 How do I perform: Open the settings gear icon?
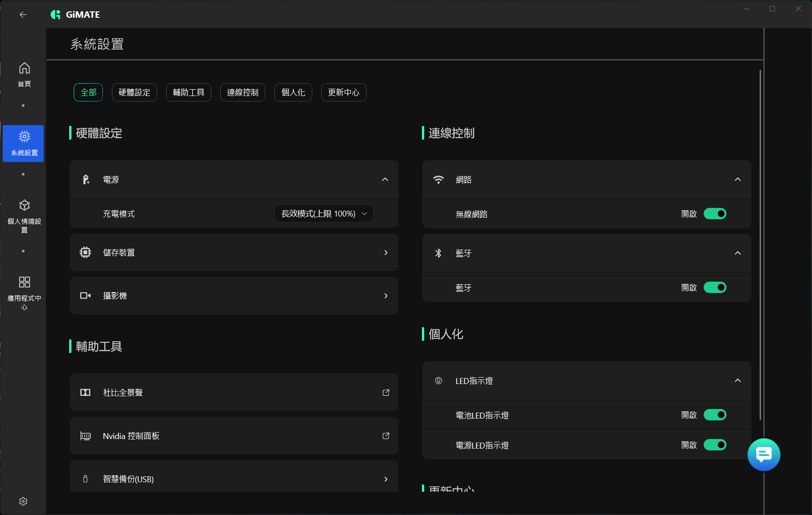pyautogui.click(x=23, y=501)
